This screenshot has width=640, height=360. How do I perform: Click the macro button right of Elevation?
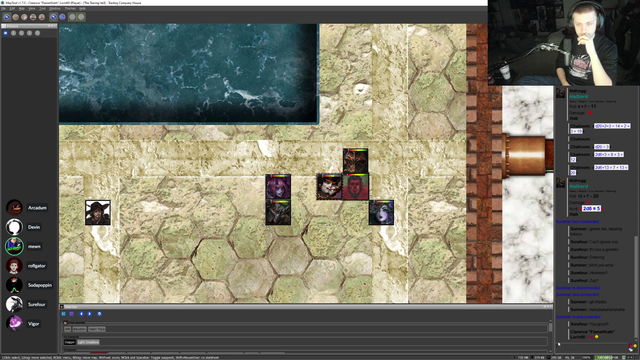point(97,329)
